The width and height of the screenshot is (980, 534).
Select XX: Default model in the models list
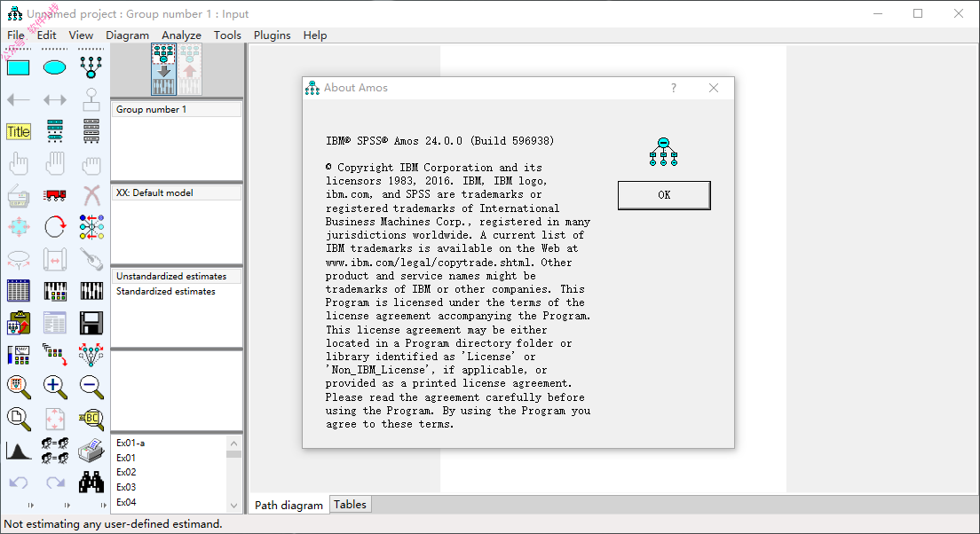point(177,193)
